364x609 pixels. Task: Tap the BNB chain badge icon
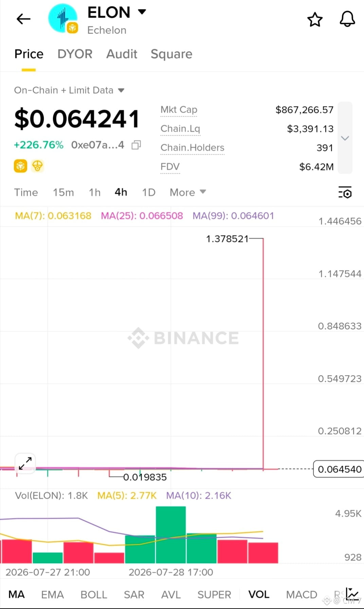click(x=20, y=166)
